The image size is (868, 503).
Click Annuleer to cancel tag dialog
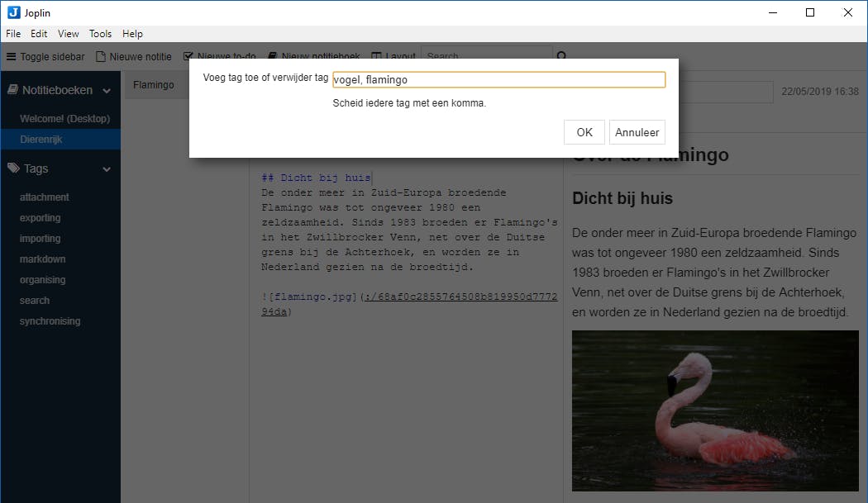(x=637, y=132)
